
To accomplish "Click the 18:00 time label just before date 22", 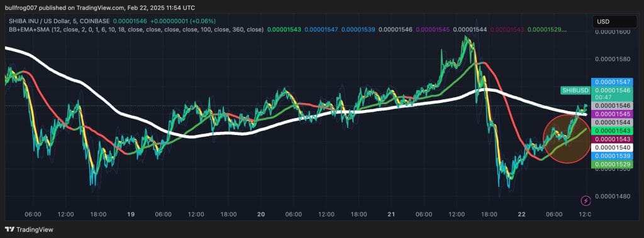I will pyautogui.click(x=489, y=214).
